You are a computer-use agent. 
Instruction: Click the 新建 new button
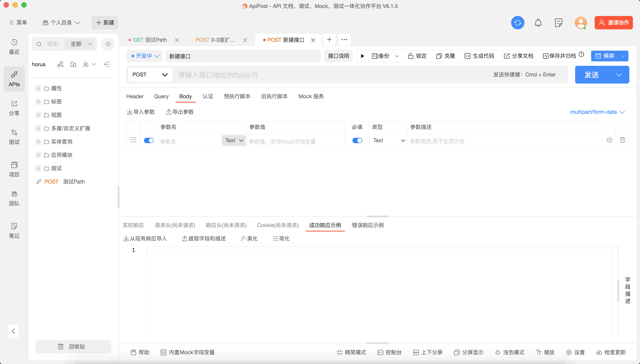[105, 23]
